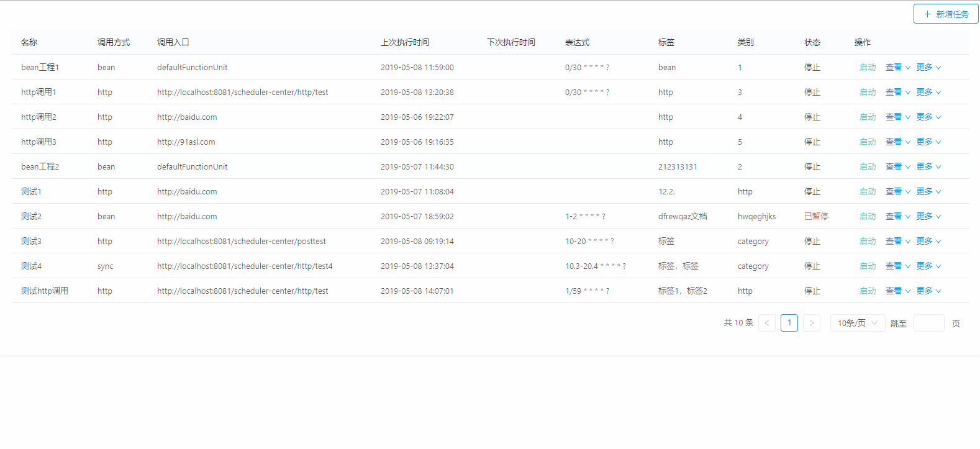Click the 上次执行时间 column header
The image size is (980, 449).
pyautogui.click(x=404, y=42)
